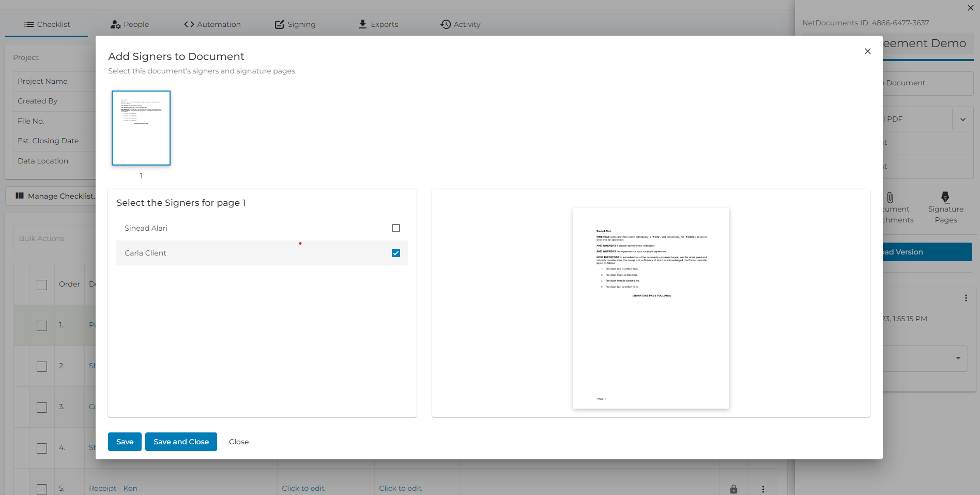Screen dimensions: 980x495
Task: Click the Exports download icon
Action: click(x=362, y=24)
